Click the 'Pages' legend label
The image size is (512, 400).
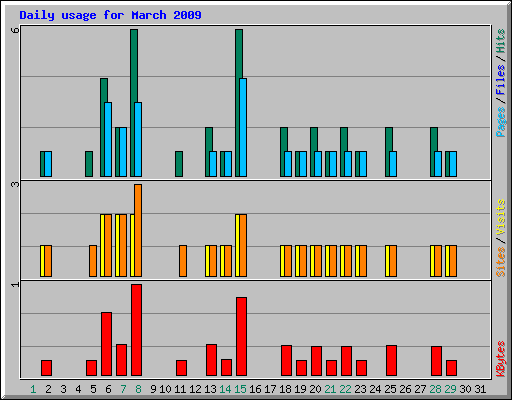[500, 122]
